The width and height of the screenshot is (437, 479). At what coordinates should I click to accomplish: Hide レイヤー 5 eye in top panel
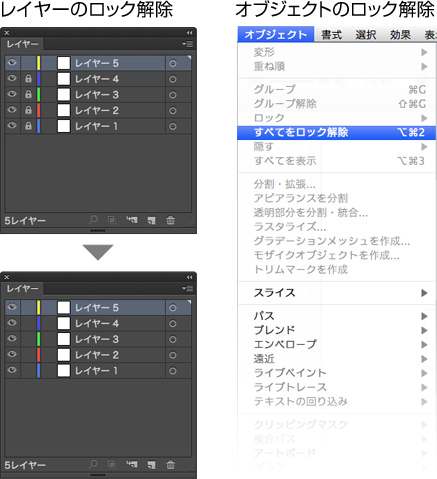(x=12, y=63)
